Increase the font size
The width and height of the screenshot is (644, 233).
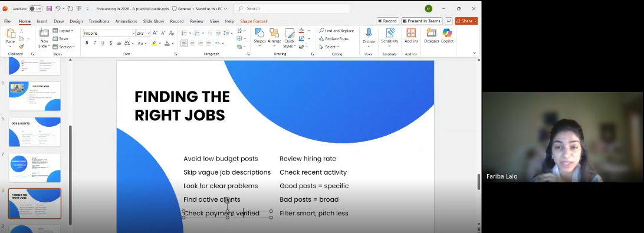coord(155,33)
